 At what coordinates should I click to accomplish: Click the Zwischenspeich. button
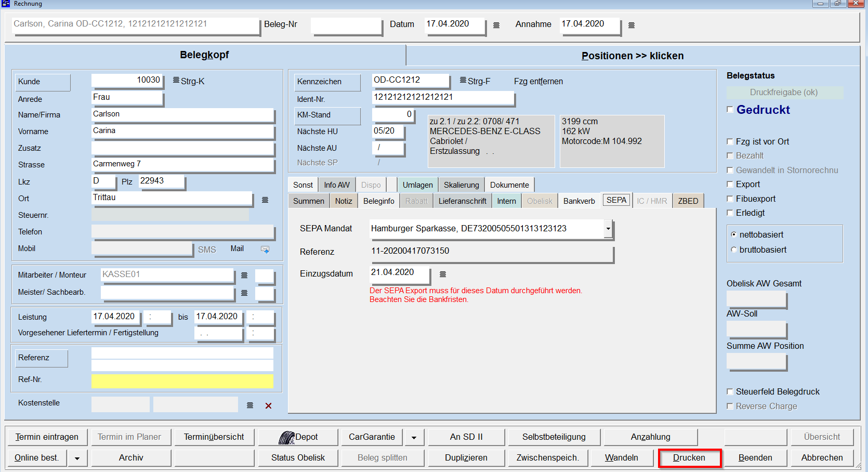[x=548, y=458]
